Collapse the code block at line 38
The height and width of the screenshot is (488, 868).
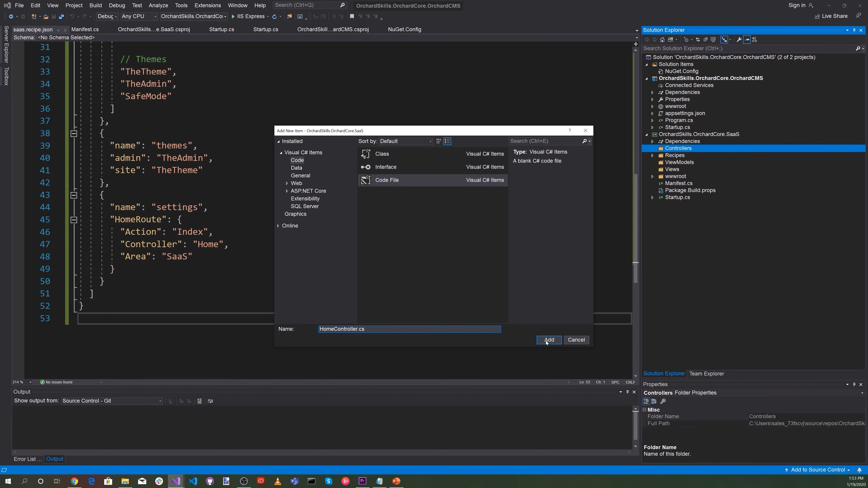click(73, 134)
